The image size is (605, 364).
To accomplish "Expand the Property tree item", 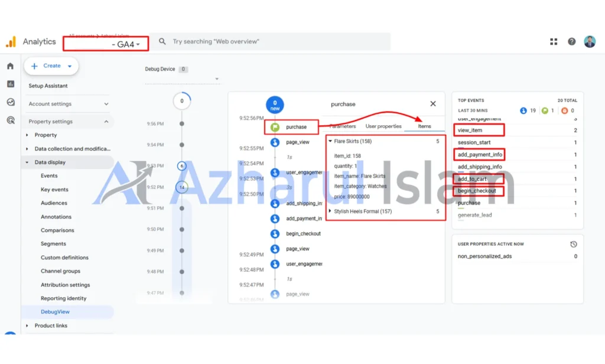I will [x=27, y=135].
